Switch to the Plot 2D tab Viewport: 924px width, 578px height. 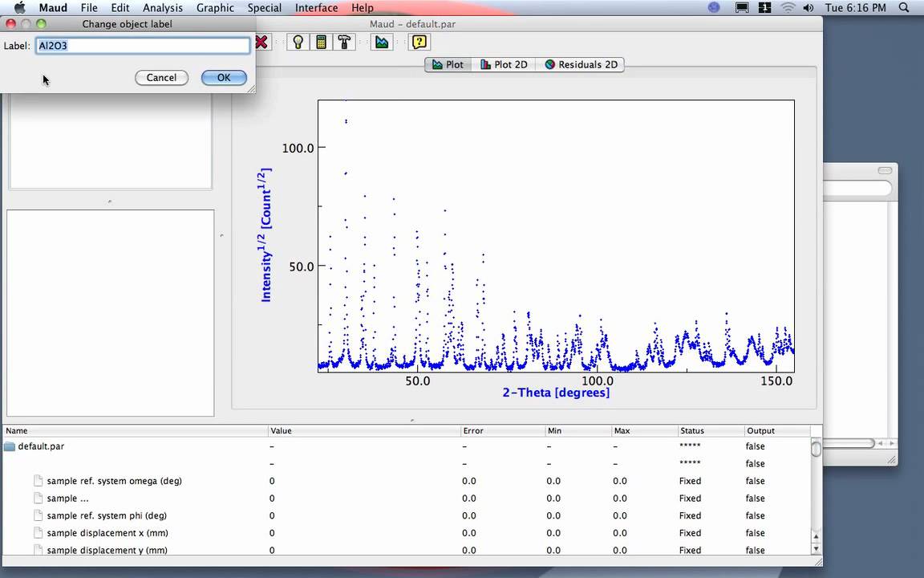[504, 64]
